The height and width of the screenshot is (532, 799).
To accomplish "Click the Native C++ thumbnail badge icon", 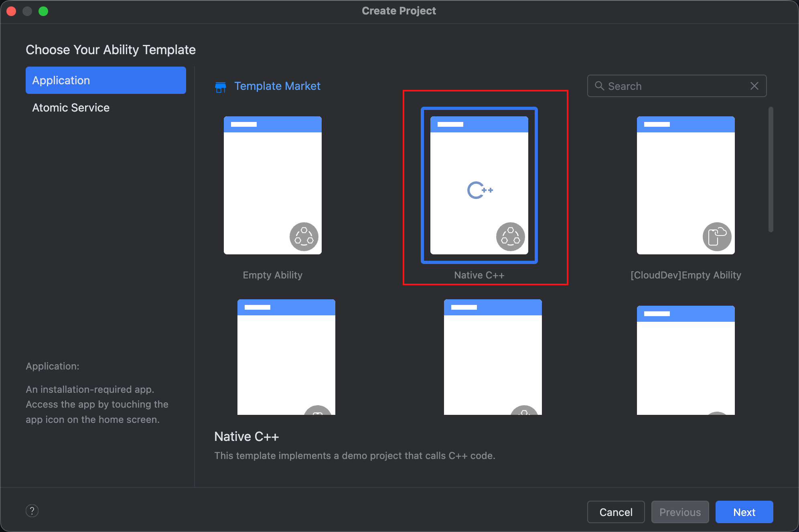I will click(x=510, y=237).
